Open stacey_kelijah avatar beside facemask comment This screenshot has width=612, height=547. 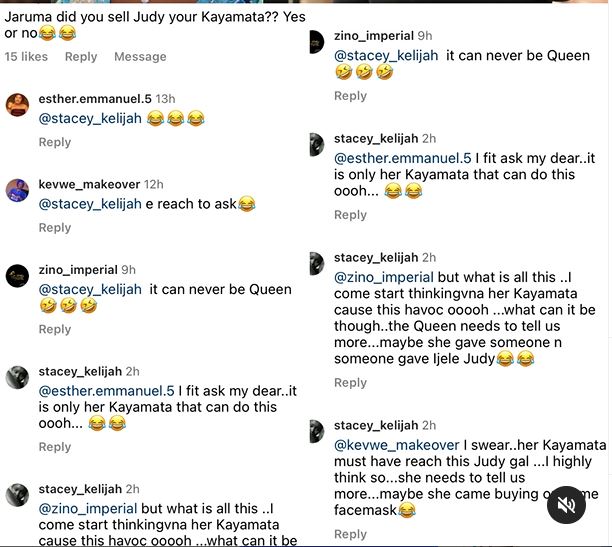[x=317, y=431]
